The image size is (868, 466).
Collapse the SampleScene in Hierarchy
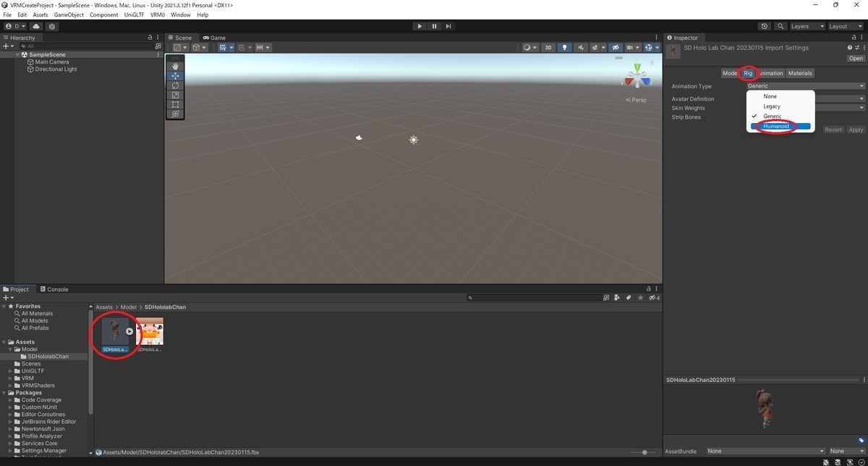coord(17,54)
